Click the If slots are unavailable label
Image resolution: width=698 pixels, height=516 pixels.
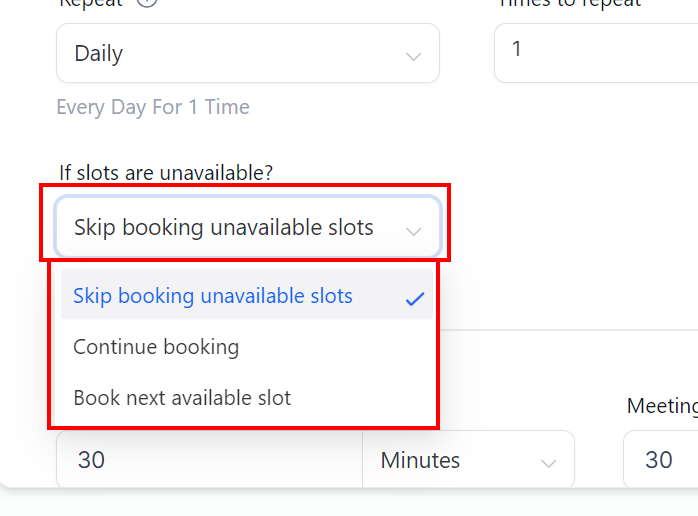tap(166, 173)
